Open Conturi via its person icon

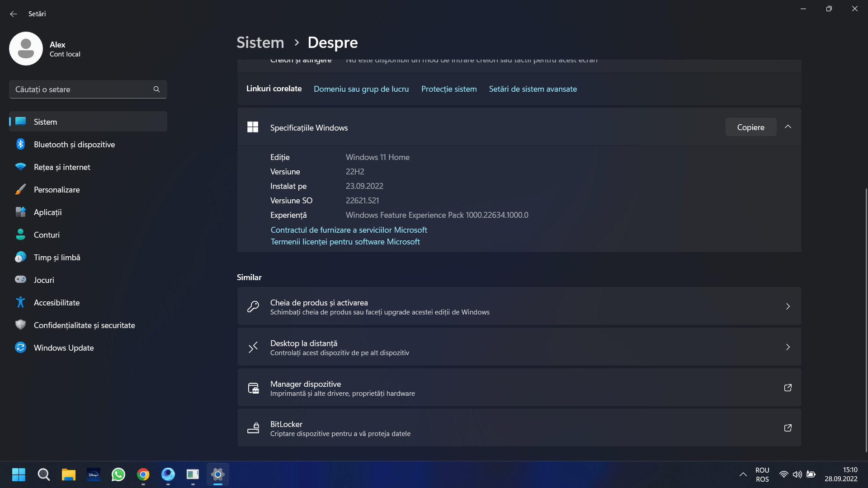[x=20, y=235]
